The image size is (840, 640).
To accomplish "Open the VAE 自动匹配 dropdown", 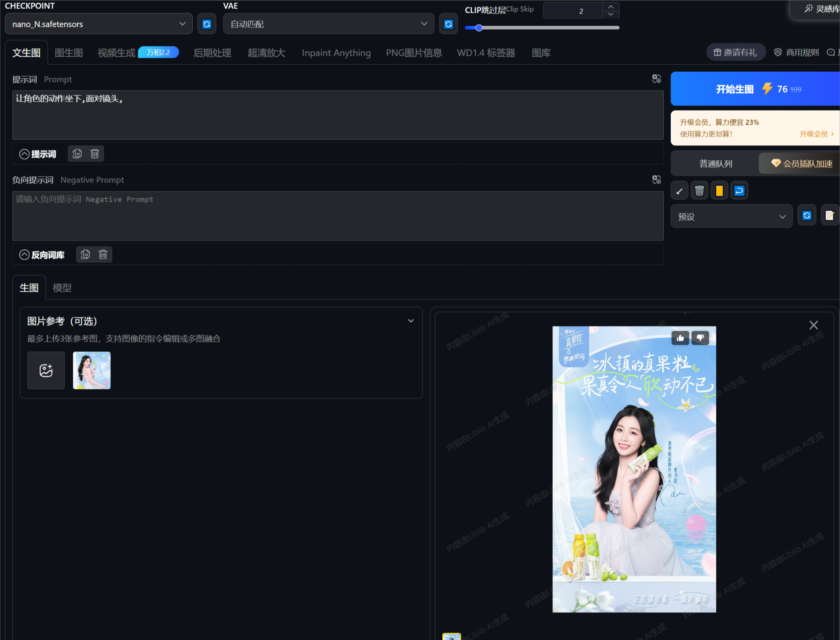I will click(x=328, y=24).
